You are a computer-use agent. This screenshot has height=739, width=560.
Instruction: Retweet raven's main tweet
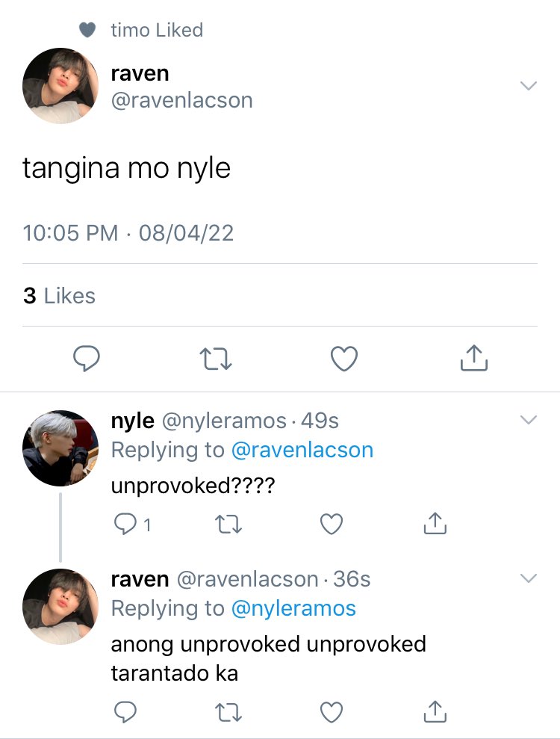tap(215, 359)
